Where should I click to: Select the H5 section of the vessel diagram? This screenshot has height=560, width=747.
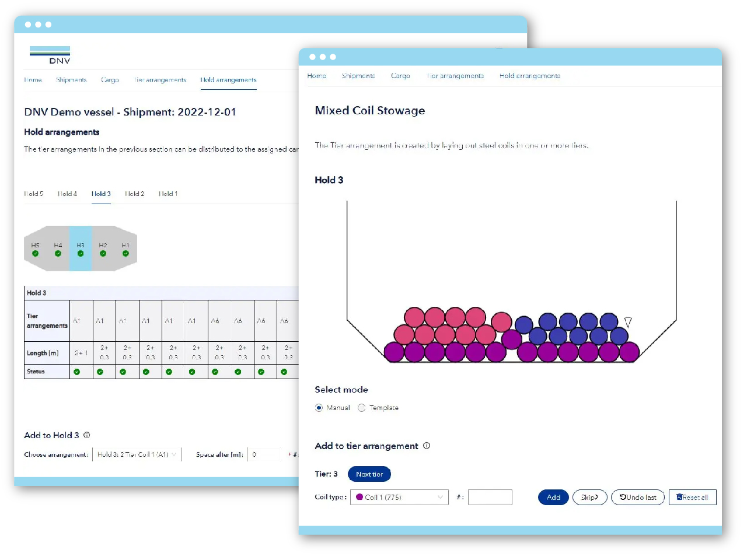coord(35,249)
